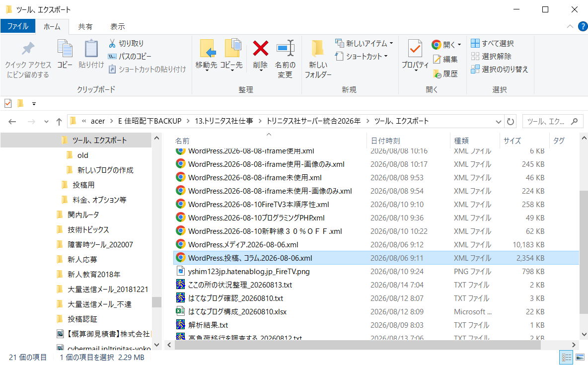Select WordPress.2026-08-10FireTV3本順序性.xml
This screenshot has width=588, height=365.
pos(258,204)
